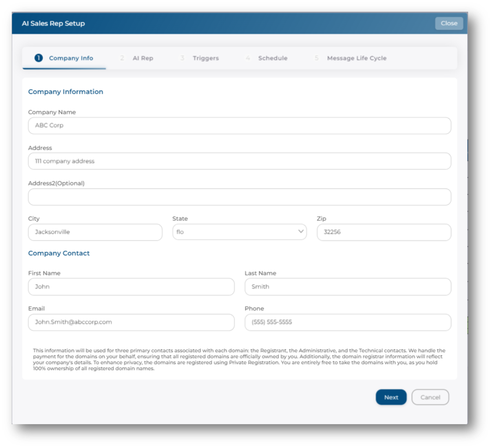Screen dimensions: 492x448
Task: Click the Phone label
Action: tap(254, 308)
